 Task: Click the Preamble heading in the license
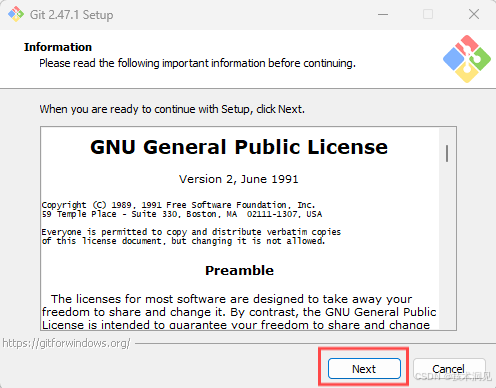pos(239,270)
